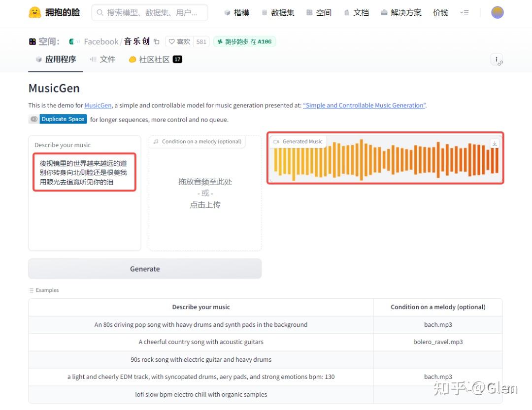Focus the search models and datasets field
The height and width of the screenshot is (410, 532).
[150, 13]
